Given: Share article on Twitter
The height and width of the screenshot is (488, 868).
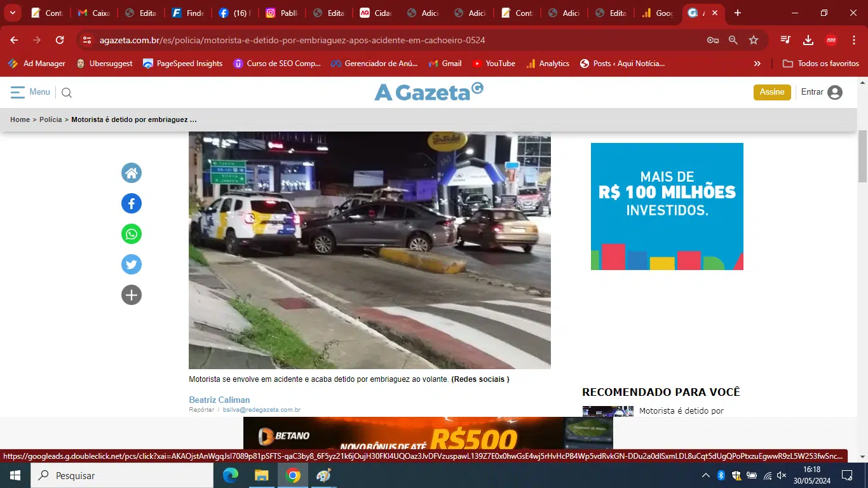Looking at the screenshot, I should 132,264.
